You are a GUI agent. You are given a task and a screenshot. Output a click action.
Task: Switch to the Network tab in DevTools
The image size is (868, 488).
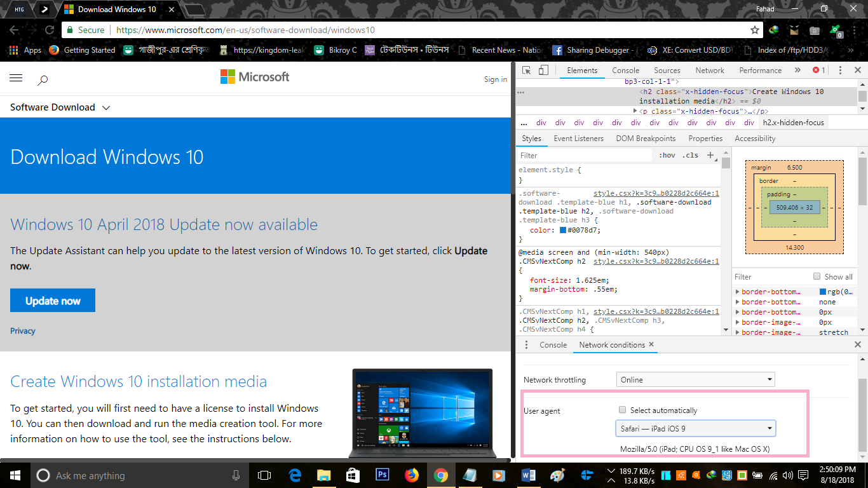pos(709,71)
